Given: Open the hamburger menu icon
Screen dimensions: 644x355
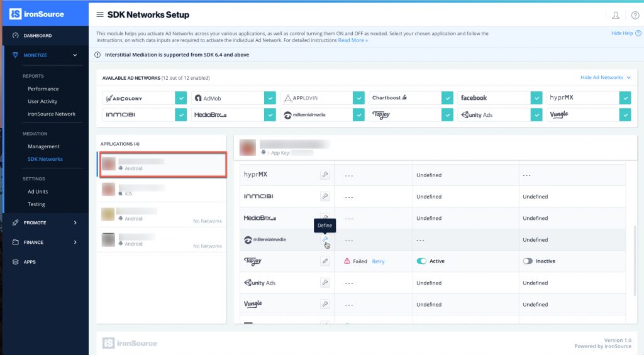Looking at the screenshot, I should coord(100,15).
